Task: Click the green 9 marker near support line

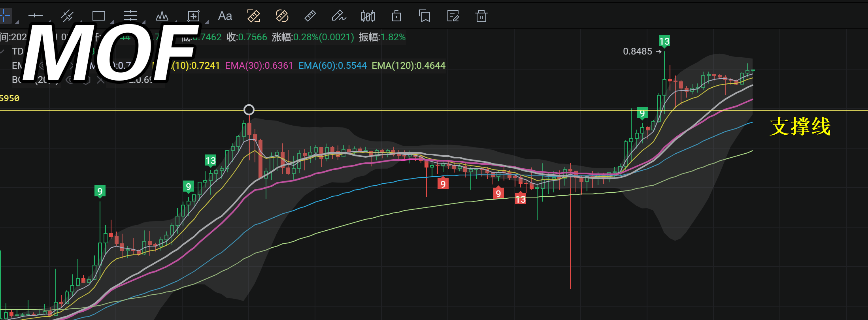Action: click(642, 113)
